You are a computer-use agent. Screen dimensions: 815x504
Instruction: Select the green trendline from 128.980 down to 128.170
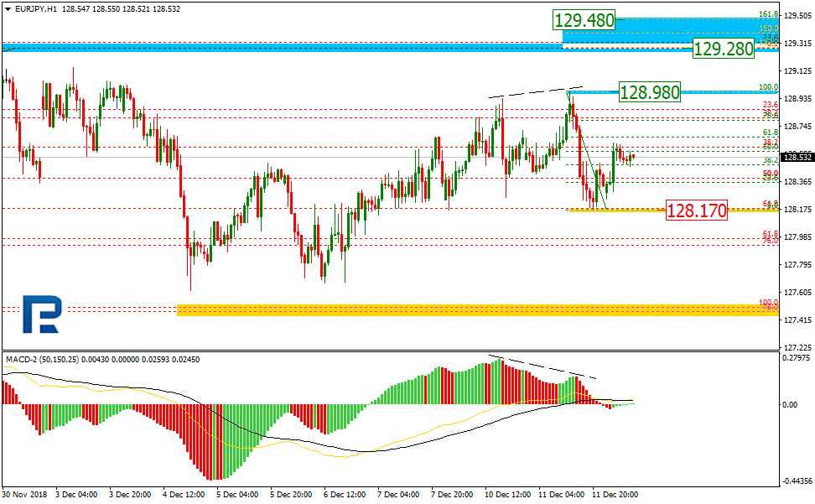pos(587,151)
